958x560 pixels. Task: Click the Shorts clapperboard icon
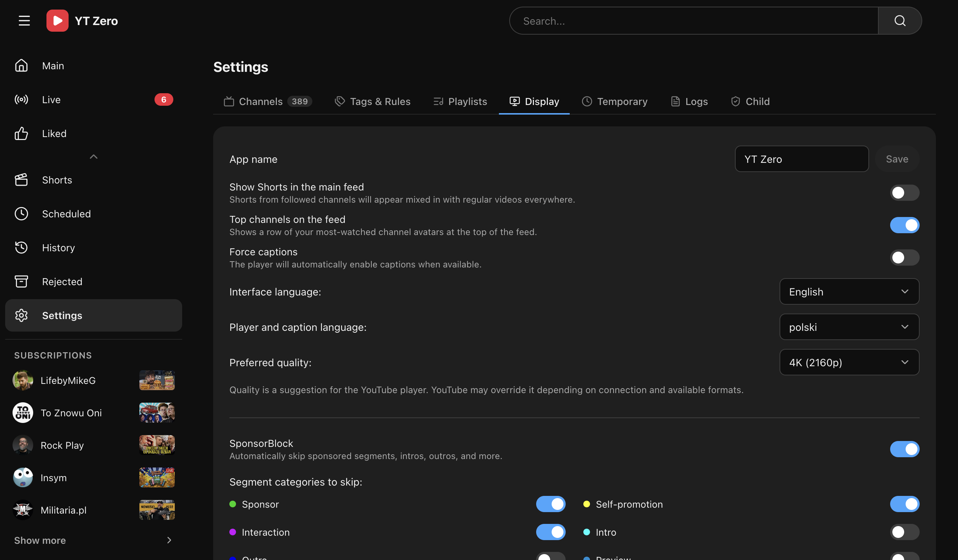21,180
